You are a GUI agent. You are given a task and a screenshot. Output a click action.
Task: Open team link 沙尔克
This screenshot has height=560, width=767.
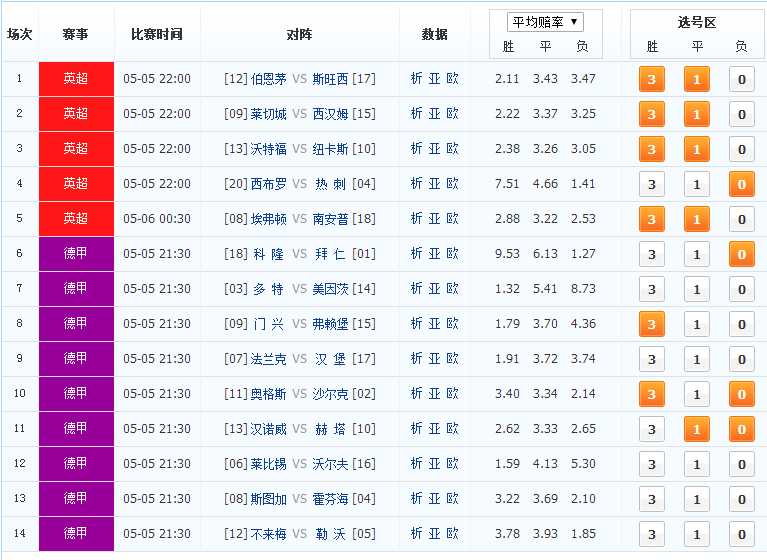click(x=330, y=394)
